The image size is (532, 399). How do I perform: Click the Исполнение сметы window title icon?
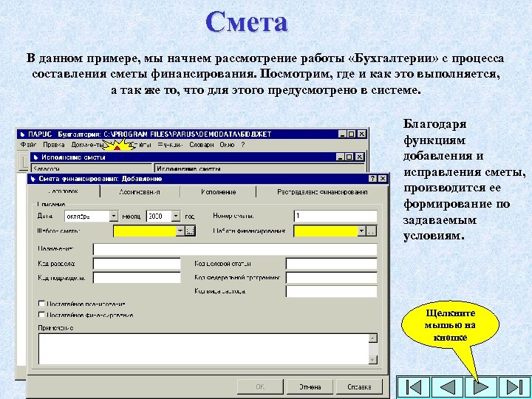tap(35, 157)
